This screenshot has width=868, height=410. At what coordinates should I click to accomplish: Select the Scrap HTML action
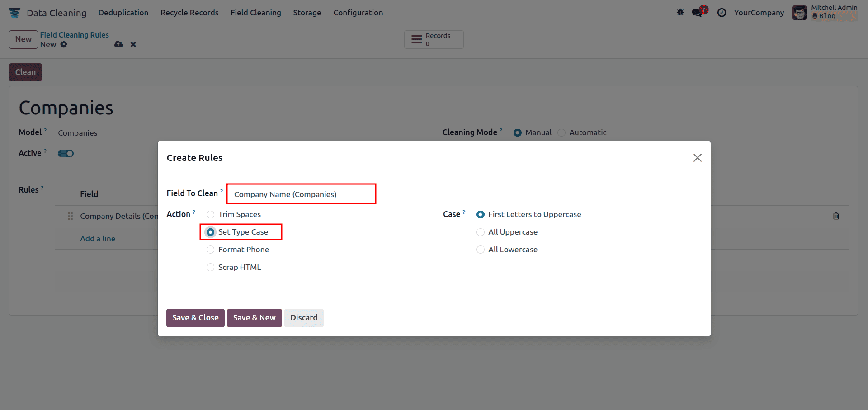[211, 267]
